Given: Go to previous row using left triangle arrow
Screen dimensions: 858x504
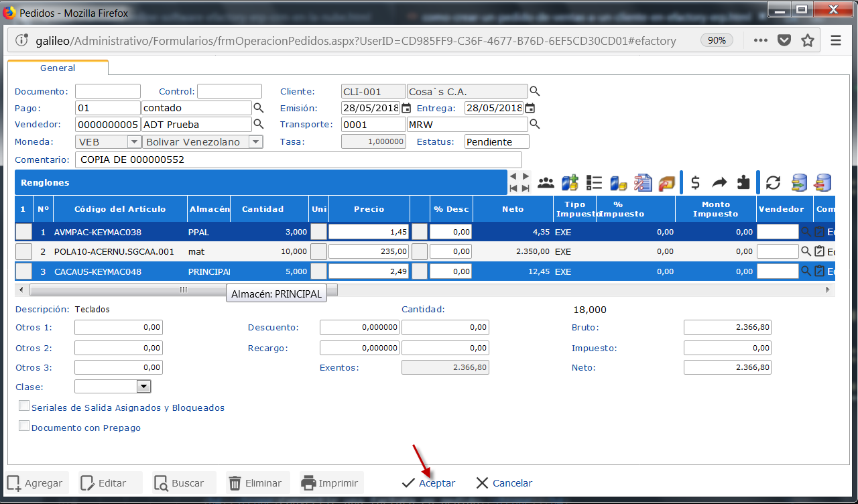Looking at the screenshot, I should click(x=514, y=177).
